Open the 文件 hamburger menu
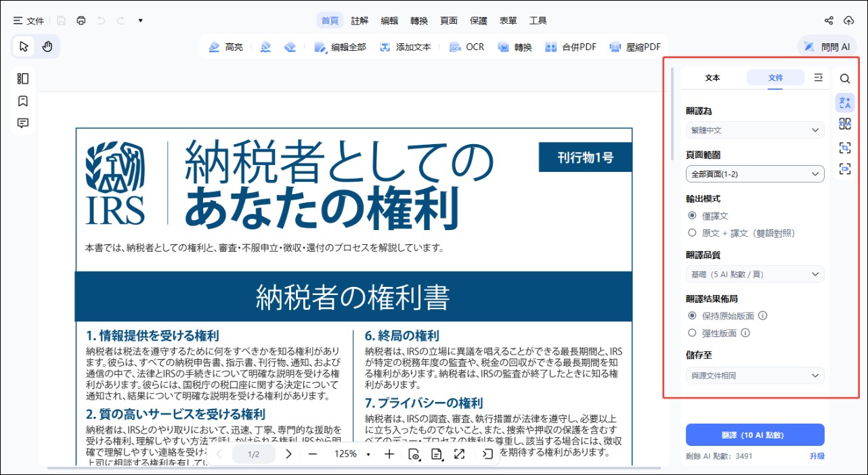Viewport: 868px width, 475px height. tap(28, 20)
